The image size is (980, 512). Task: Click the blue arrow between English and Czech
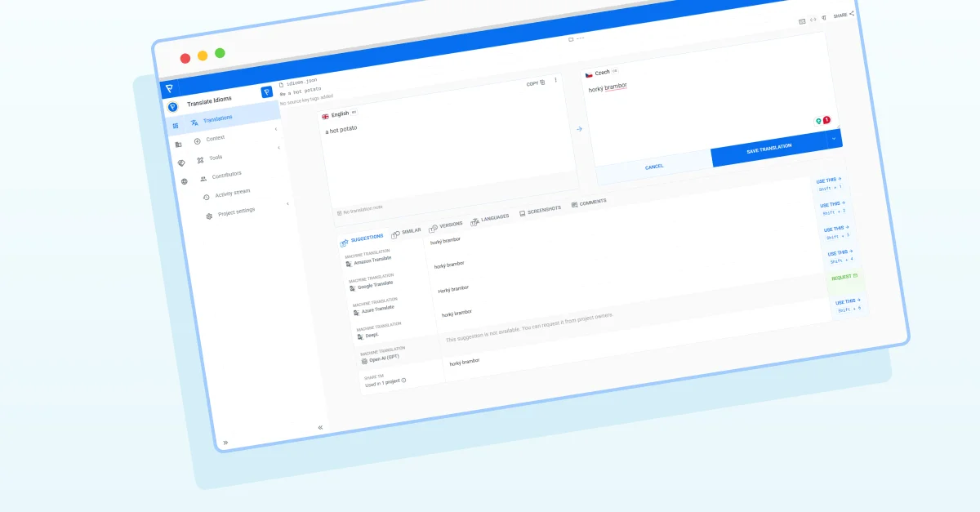[579, 129]
